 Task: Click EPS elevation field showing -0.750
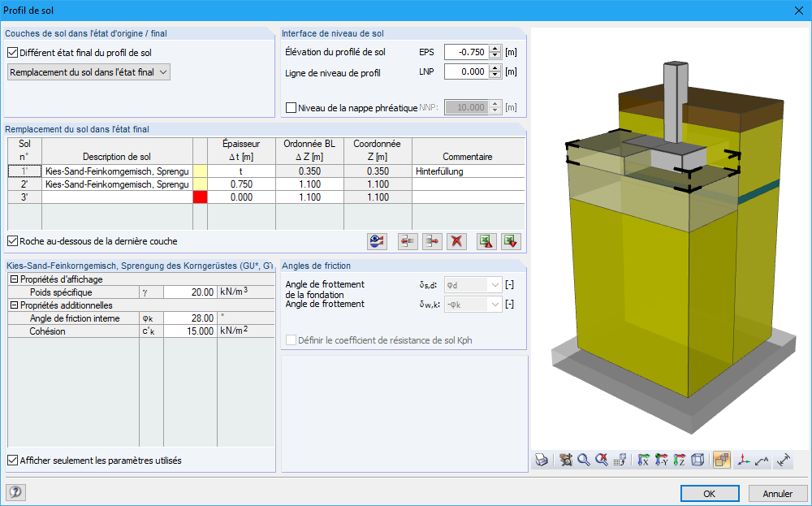pos(467,52)
